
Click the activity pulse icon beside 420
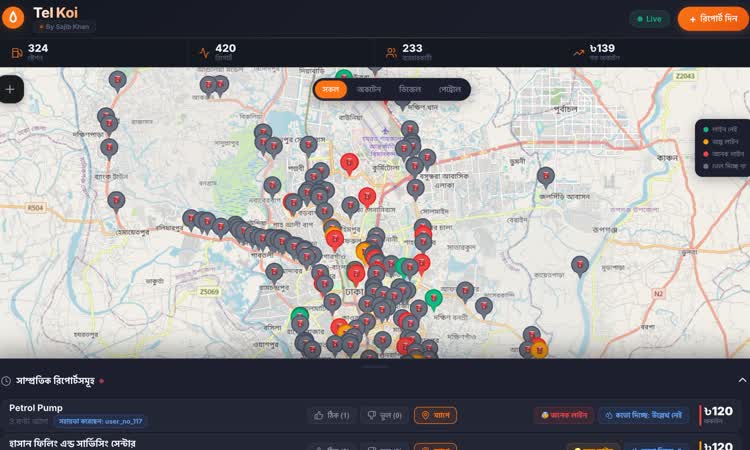tap(205, 53)
